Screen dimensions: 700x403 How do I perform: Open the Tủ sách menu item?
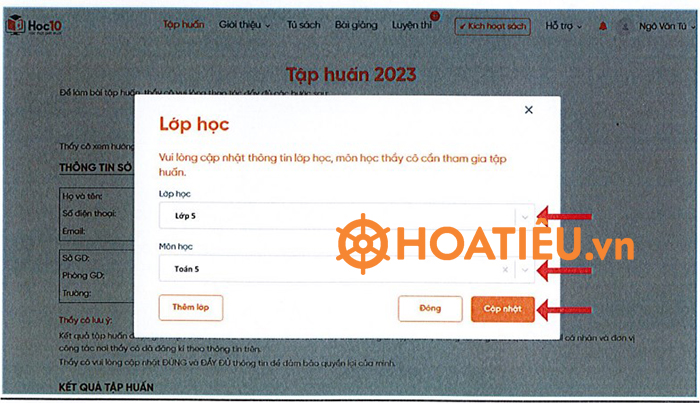301,25
